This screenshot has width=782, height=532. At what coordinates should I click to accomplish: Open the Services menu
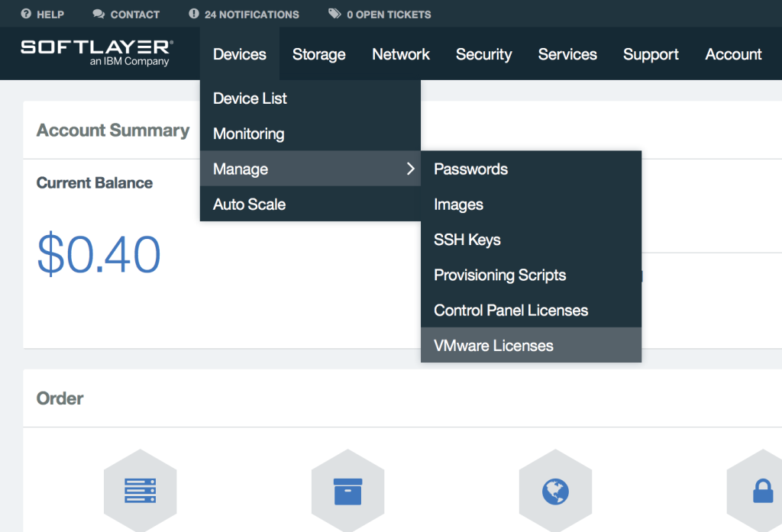click(x=567, y=54)
